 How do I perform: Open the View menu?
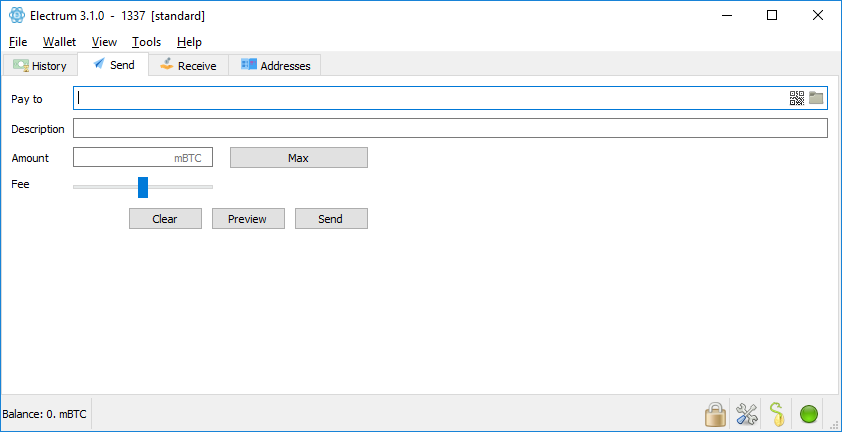(x=104, y=42)
